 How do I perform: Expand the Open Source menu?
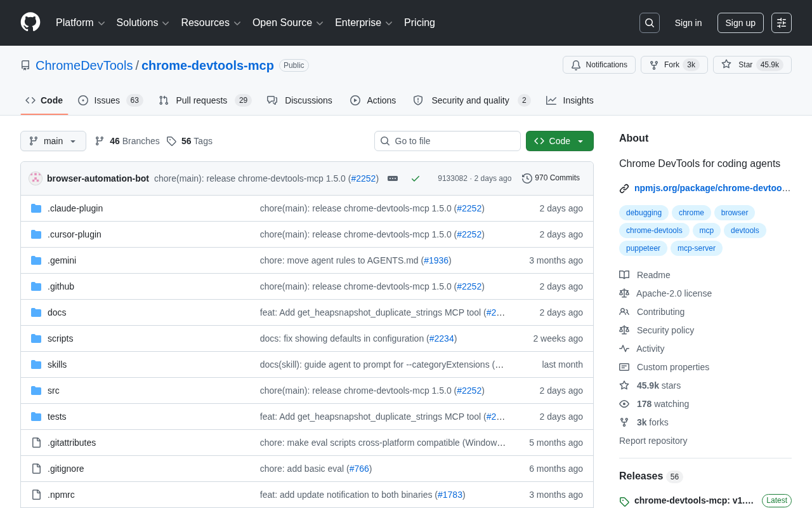pos(288,23)
